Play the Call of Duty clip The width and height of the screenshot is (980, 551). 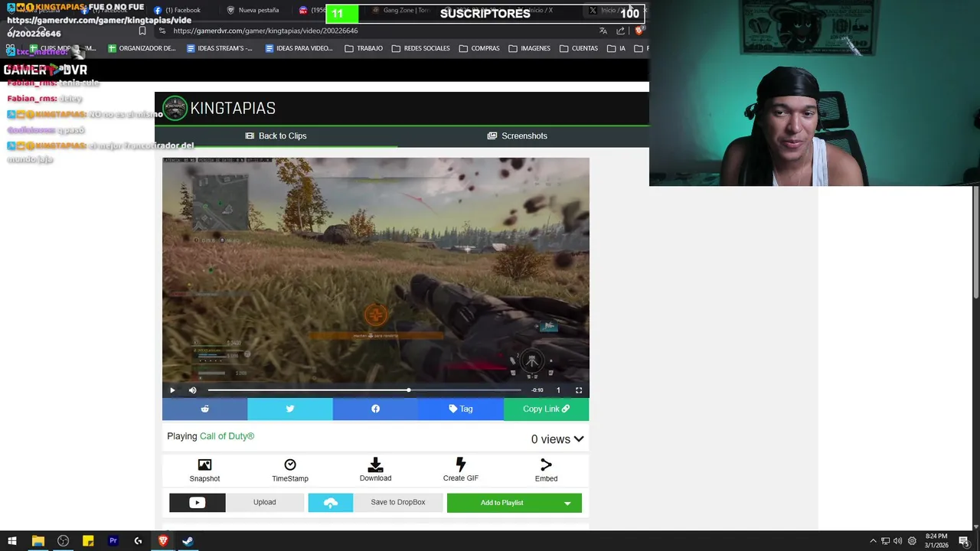point(172,390)
